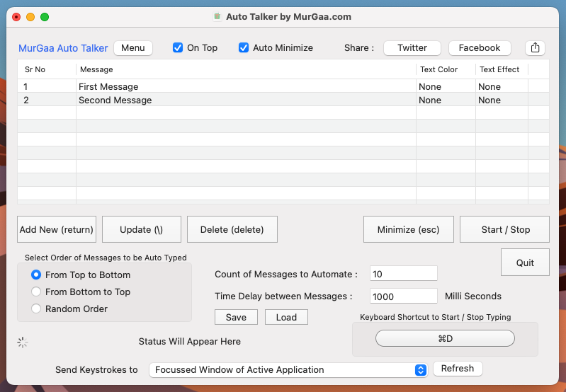Screen dimensions: 566x392
Task: Click the red close window button
Action: [x=16, y=17]
